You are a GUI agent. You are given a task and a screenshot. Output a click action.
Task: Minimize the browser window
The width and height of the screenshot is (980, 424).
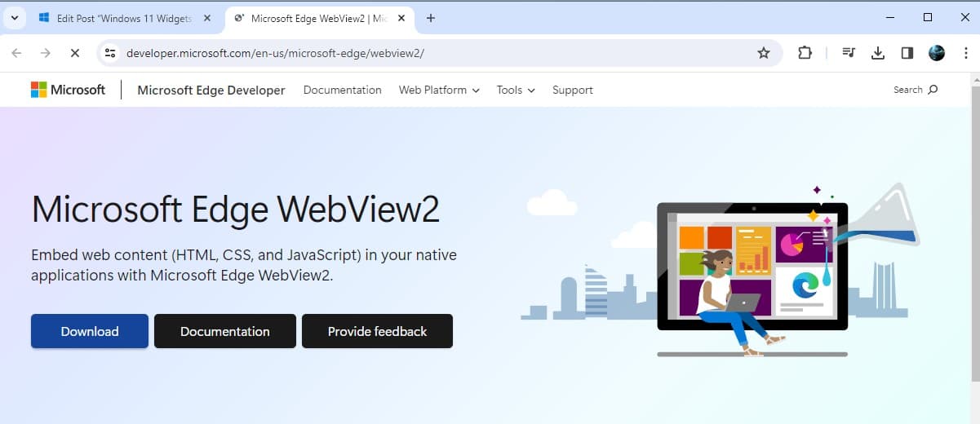tap(889, 17)
